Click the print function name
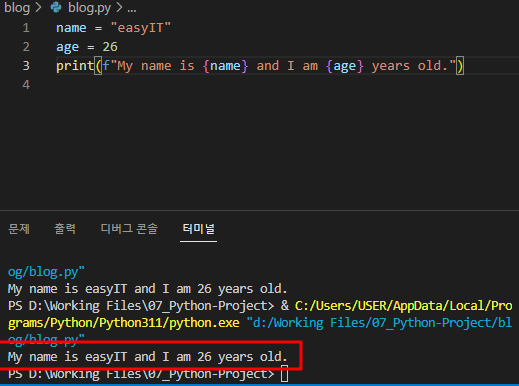The image size is (519, 386). pos(75,66)
